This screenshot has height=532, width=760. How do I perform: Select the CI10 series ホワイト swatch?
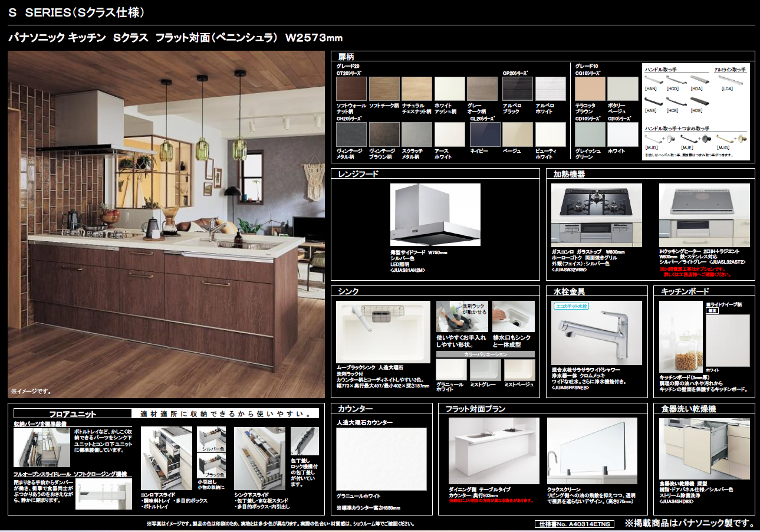click(x=623, y=134)
